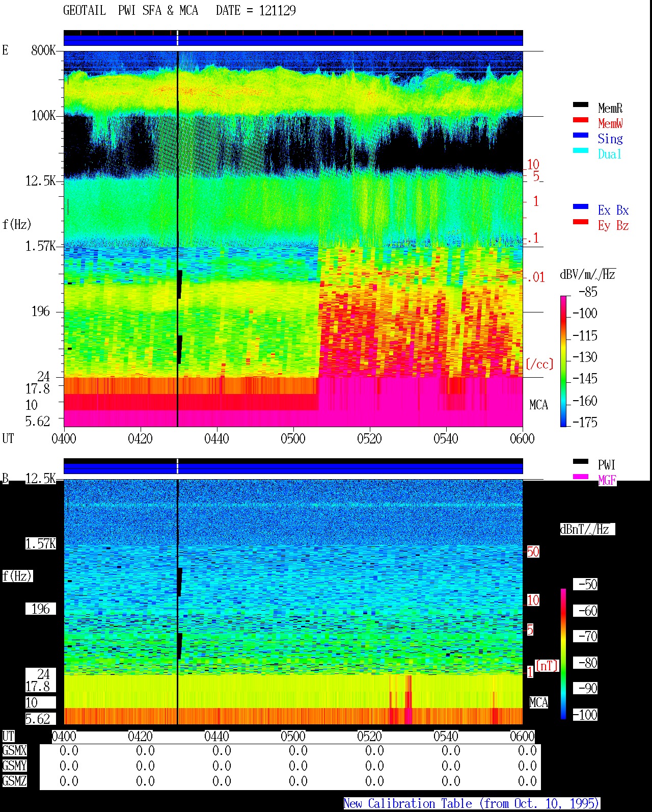Click the DATE = 121129 text
This screenshot has width=652, height=812.
point(256,11)
